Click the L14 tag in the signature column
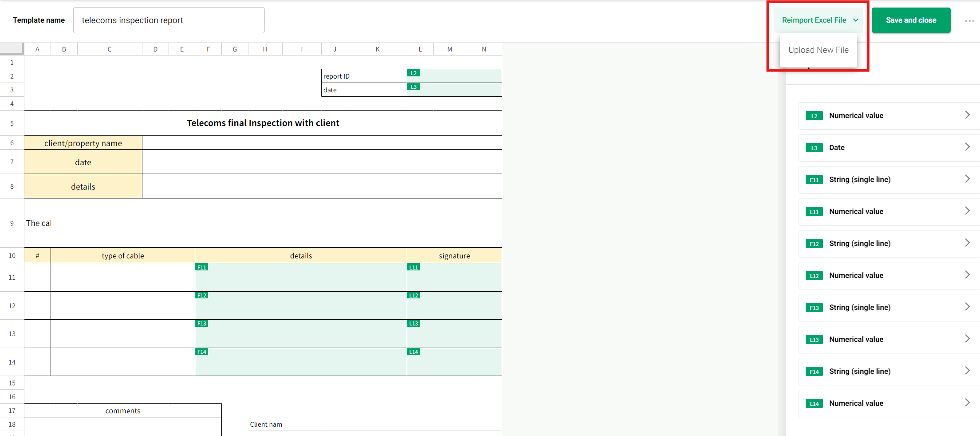Image resolution: width=980 pixels, height=436 pixels. [x=413, y=352]
